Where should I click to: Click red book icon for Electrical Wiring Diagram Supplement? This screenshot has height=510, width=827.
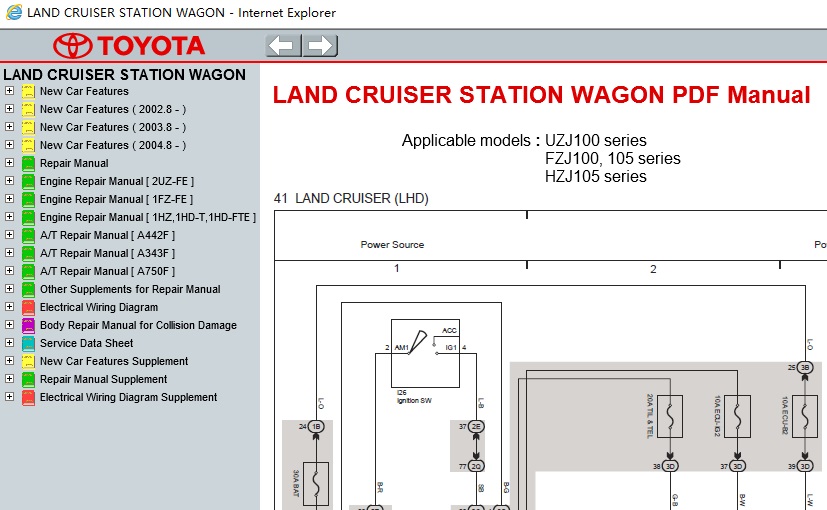click(28, 397)
